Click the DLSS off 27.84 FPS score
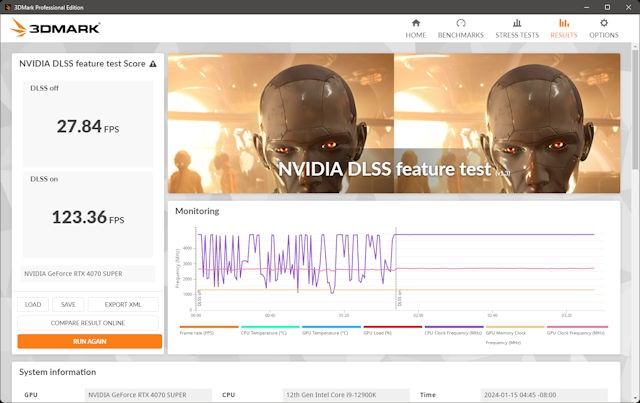Viewport: 640px width, 403px height. tap(88, 124)
